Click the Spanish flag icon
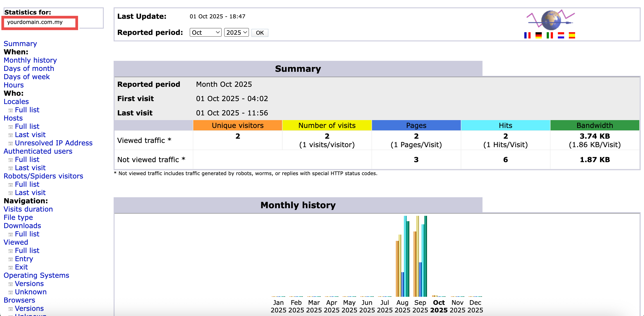Screen dimensions: 644x316 pos(572,35)
